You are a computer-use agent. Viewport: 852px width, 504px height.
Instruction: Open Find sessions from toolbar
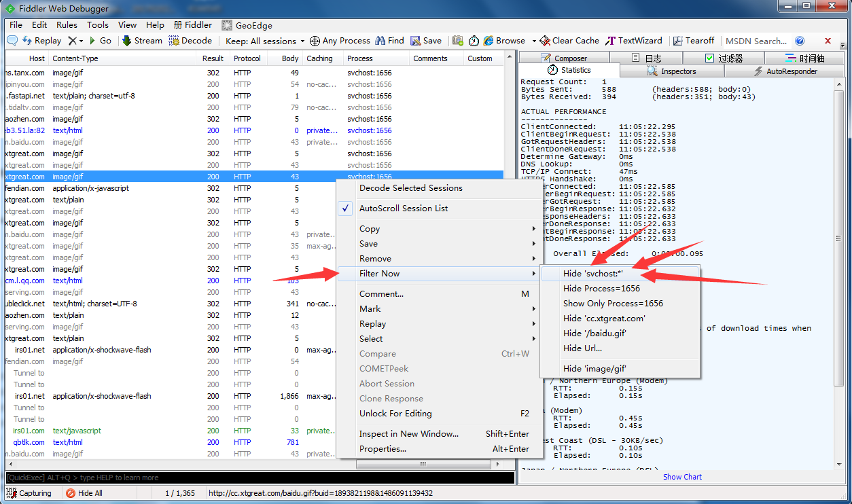pyautogui.click(x=389, y=41)
